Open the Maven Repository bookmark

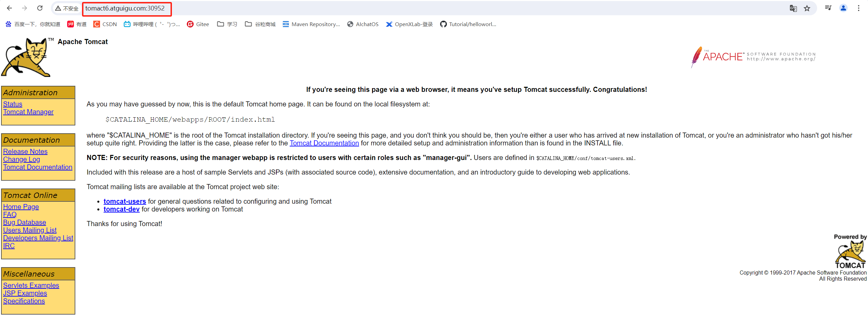[x=311, y=24]
